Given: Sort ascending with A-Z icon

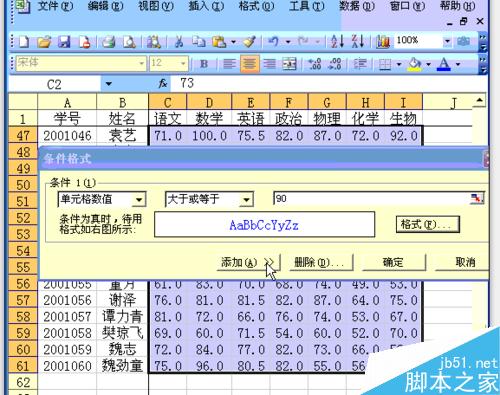Looking at the screenshot, I should pyautogui.click(x=337, y=42).
